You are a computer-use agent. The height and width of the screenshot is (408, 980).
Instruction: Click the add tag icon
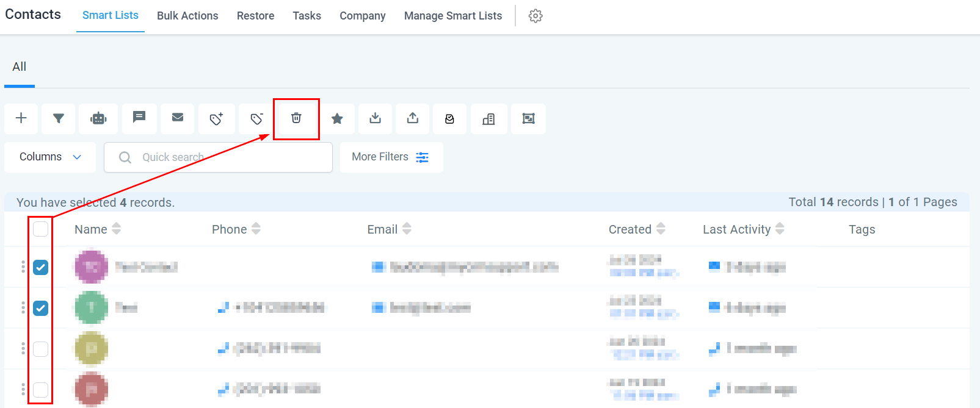tap(216, 118)
